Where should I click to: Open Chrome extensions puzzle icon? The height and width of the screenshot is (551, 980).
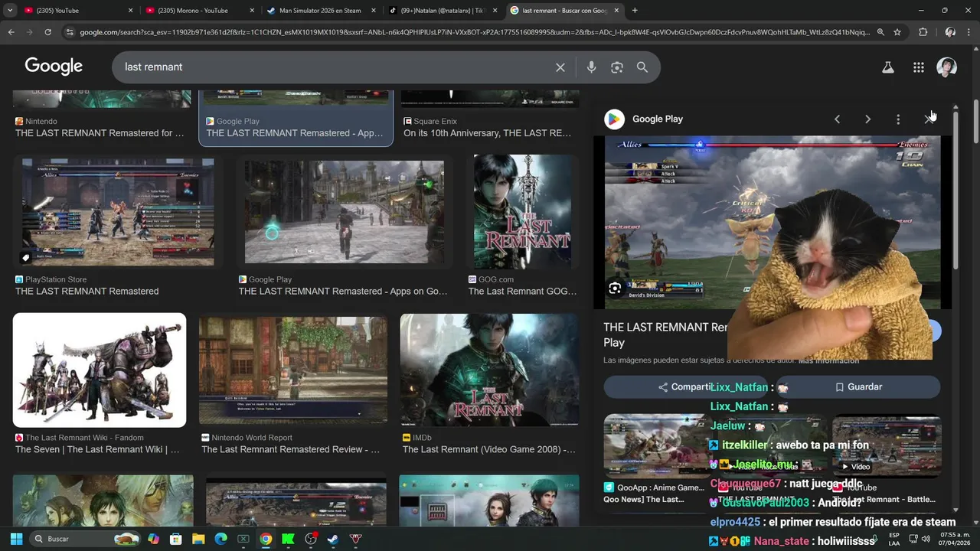923,32
